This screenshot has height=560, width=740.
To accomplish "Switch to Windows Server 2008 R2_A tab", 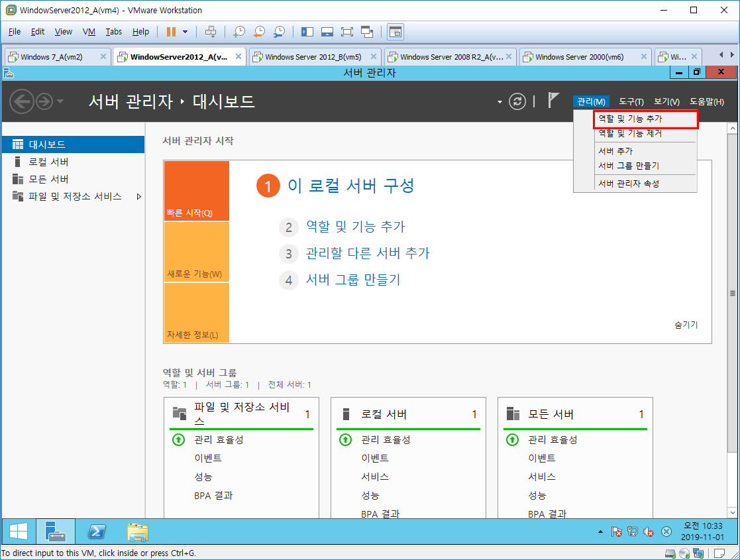I will (449, 56).
